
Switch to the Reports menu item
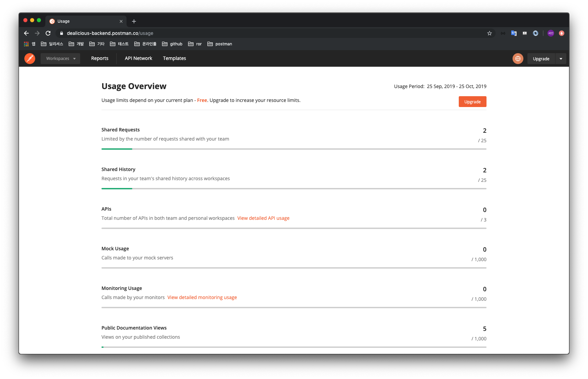[x=99, y=58]
